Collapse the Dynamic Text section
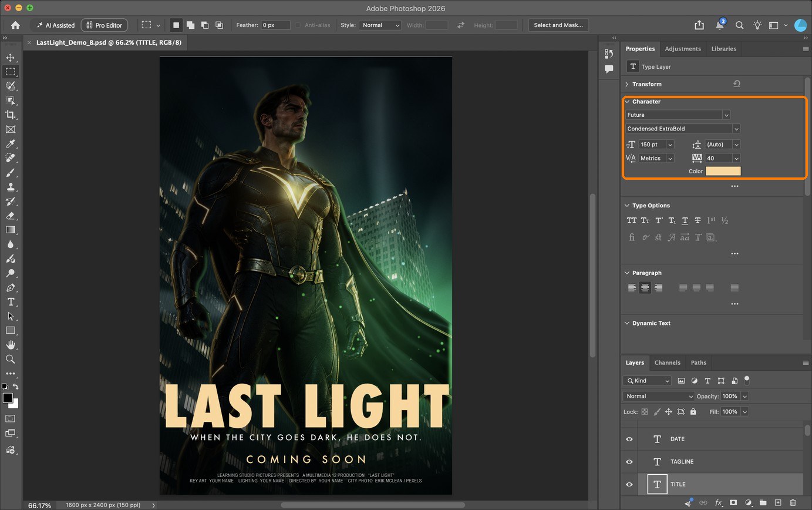 (627, 323)
